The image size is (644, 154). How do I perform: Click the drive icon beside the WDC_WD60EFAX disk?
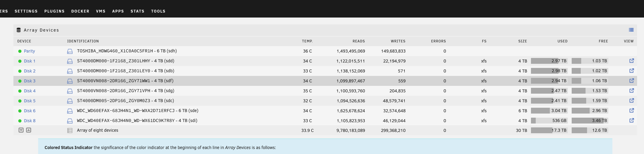pyautogui.click(x=70, y=111)
